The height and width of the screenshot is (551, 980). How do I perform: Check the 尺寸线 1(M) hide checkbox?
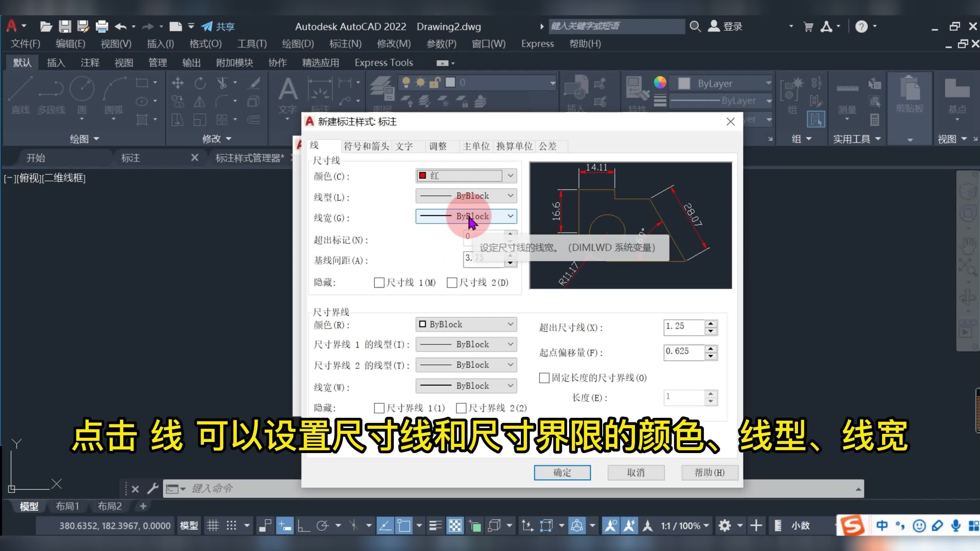click(379, 283)
